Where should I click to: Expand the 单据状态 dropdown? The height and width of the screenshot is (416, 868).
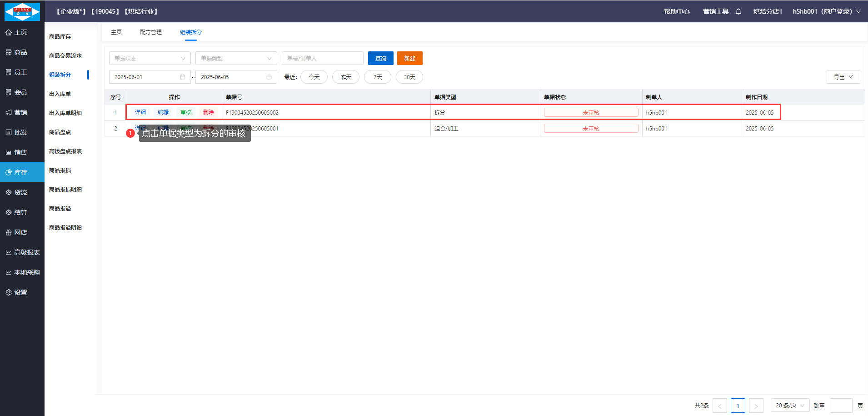point(150,58)
